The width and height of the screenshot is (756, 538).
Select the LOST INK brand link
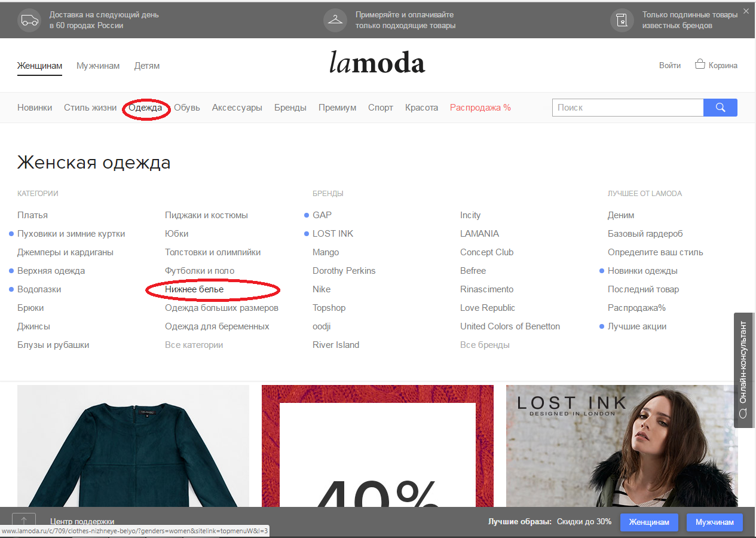click(x=333, y=234)
